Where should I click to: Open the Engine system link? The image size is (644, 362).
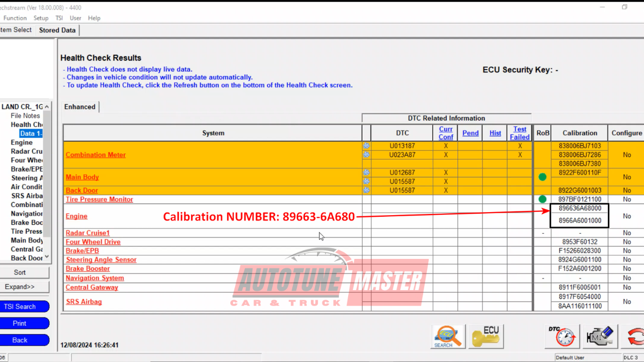pos(76,216)
